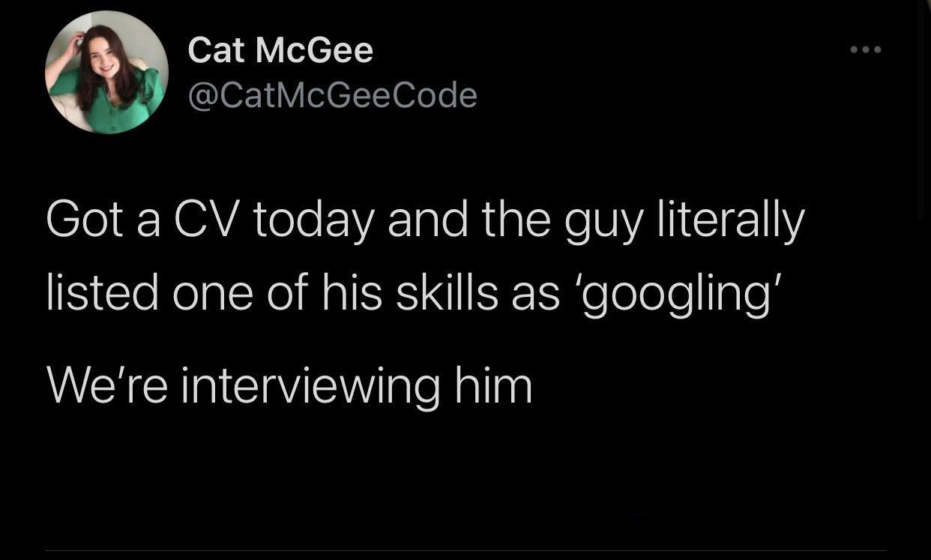
Task: Open the more options menu on the tweet
Action: [866, 49]
